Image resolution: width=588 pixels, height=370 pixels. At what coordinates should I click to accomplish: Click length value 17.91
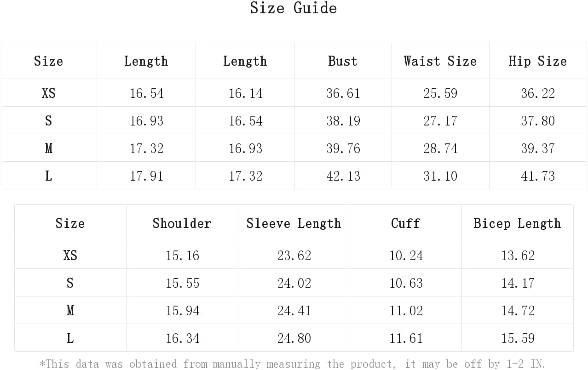pyautogui.click(x=146, y=176)
